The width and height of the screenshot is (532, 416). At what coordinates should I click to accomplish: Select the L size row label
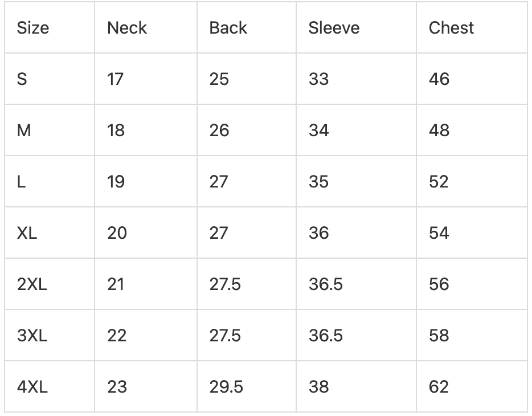click(x=21, y=182)
